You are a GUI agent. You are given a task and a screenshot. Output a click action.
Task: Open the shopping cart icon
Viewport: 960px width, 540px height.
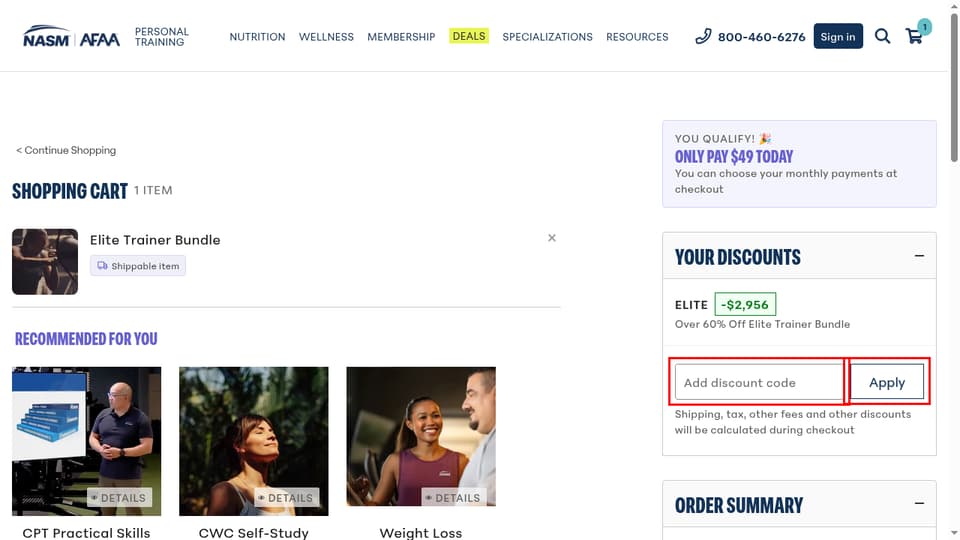pyautogui.click(x=915, y=37)
